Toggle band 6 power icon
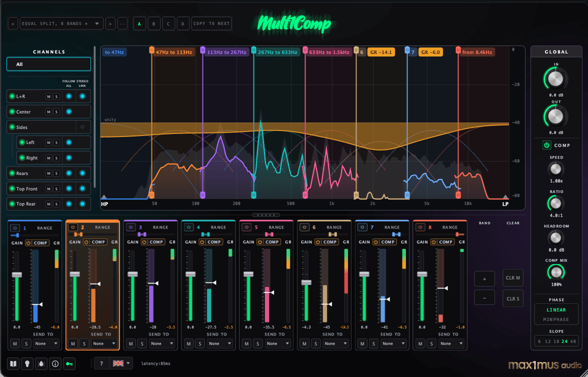Viewport: 588px width, 377px height. 304,227
